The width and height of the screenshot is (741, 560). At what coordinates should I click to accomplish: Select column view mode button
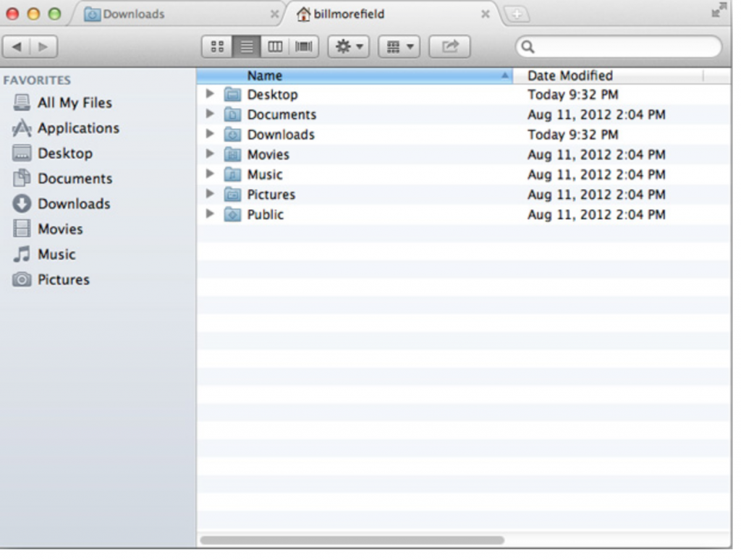(x=275, y=47)
